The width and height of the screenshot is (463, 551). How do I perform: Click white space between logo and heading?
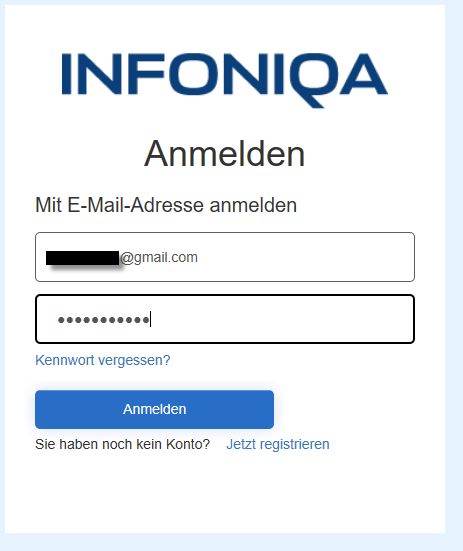coord(225,123)
